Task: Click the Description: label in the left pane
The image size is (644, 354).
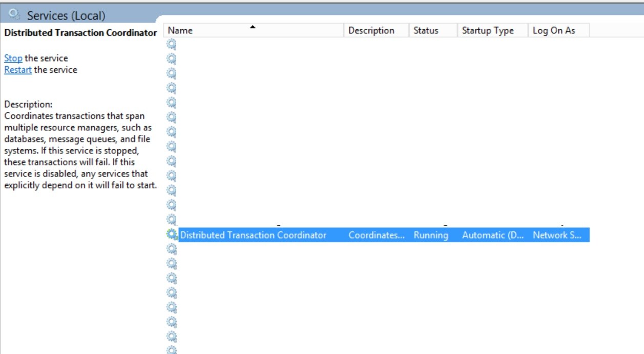Action: (x=28, y=105)
